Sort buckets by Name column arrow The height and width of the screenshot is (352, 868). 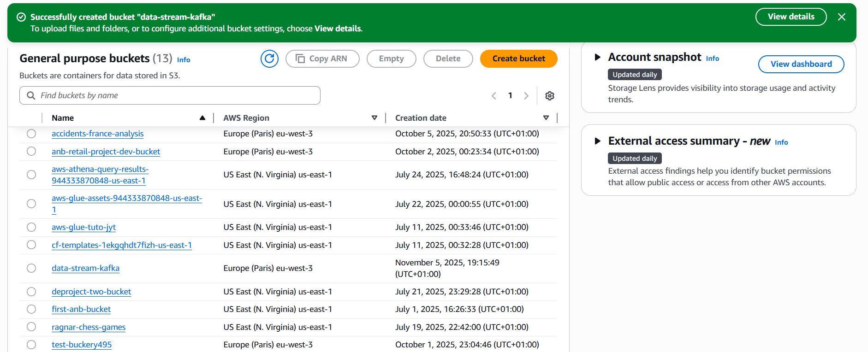[202, 118]
